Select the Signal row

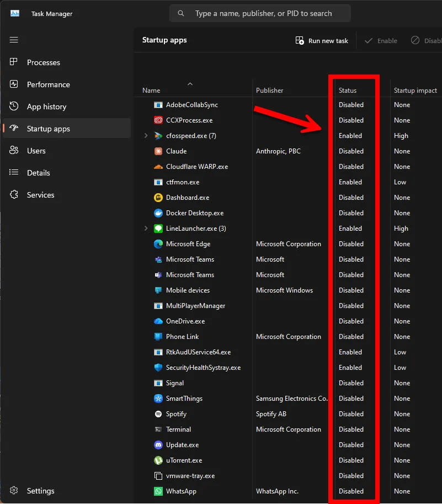click(289, 383)
